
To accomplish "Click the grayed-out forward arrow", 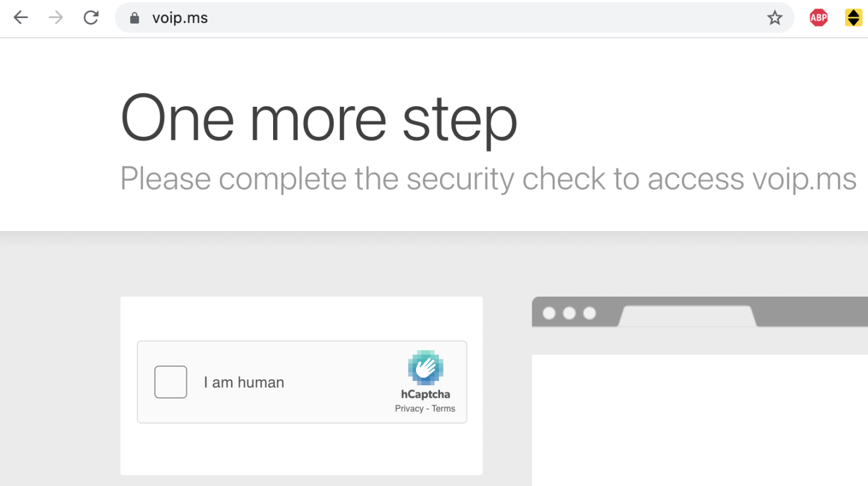I will pyautogui.click(x=55, y=17).
